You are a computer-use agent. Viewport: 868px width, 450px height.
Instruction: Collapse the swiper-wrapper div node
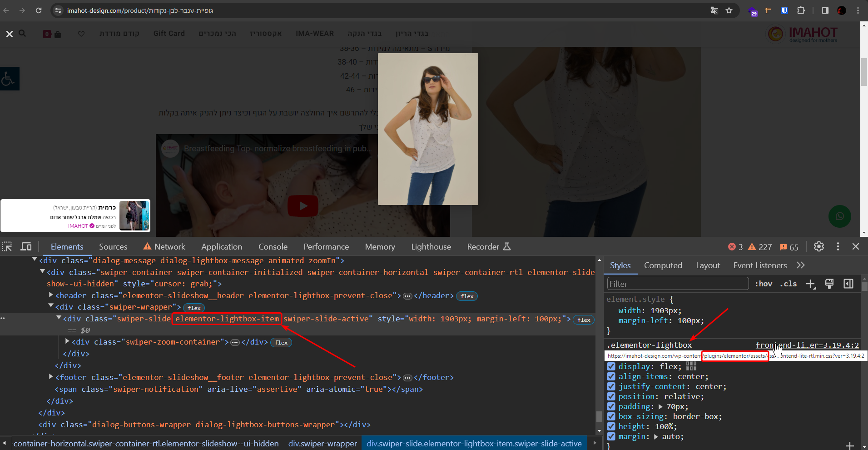tap(51, 306)
